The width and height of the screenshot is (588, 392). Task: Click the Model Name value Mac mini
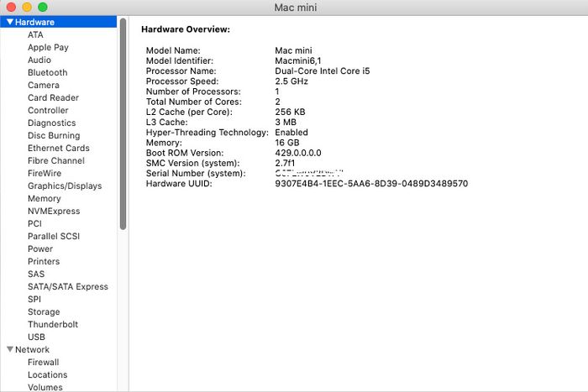click(x=294, y=50)
